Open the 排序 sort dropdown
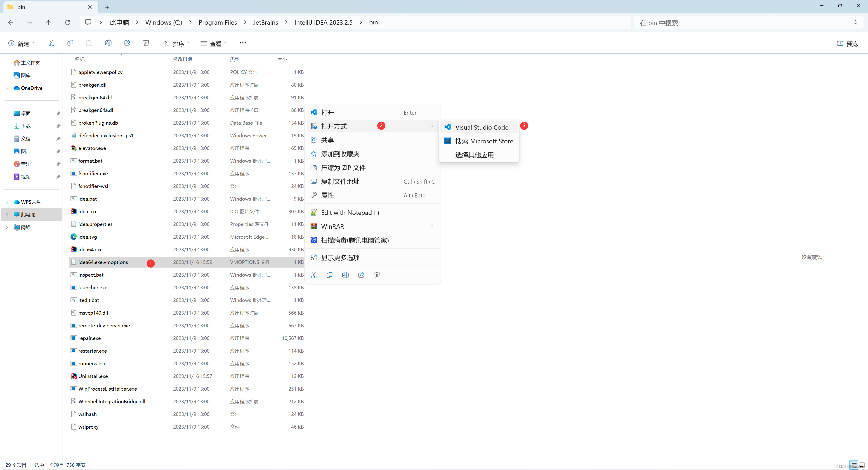 pyautogui.click(x=176, y=43)
